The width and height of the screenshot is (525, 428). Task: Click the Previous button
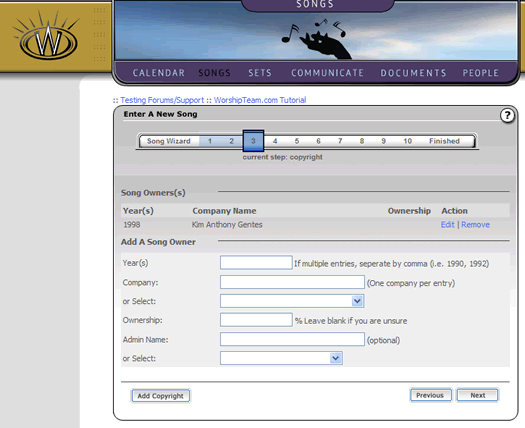tap(431, 395)
